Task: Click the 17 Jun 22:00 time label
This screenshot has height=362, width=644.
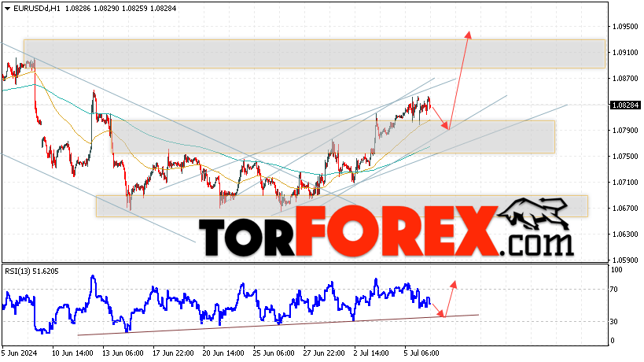Action: coord(173,353)
